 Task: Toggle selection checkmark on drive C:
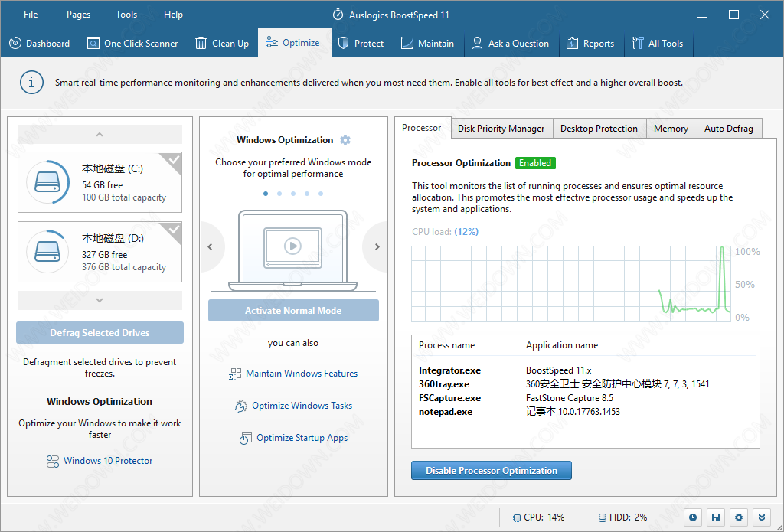pos(173,161)
